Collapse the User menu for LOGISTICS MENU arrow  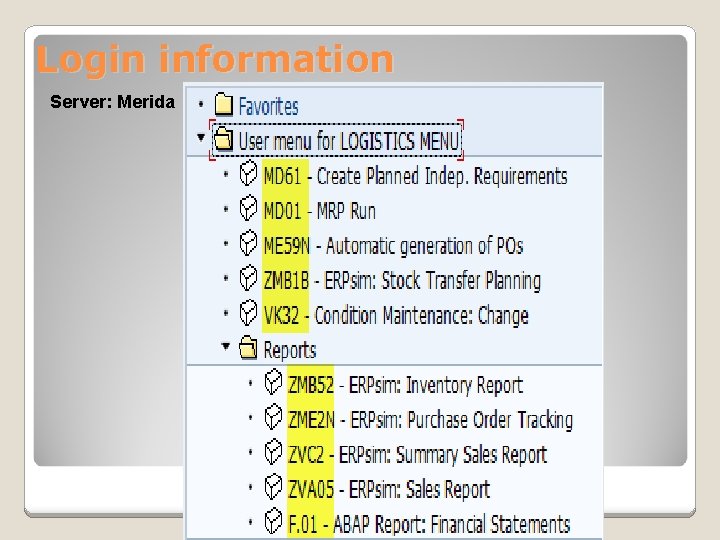coord(201,137)
